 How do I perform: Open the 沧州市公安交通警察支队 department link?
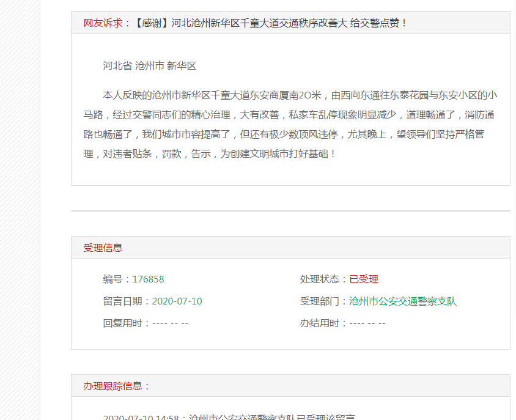point(403,301)
